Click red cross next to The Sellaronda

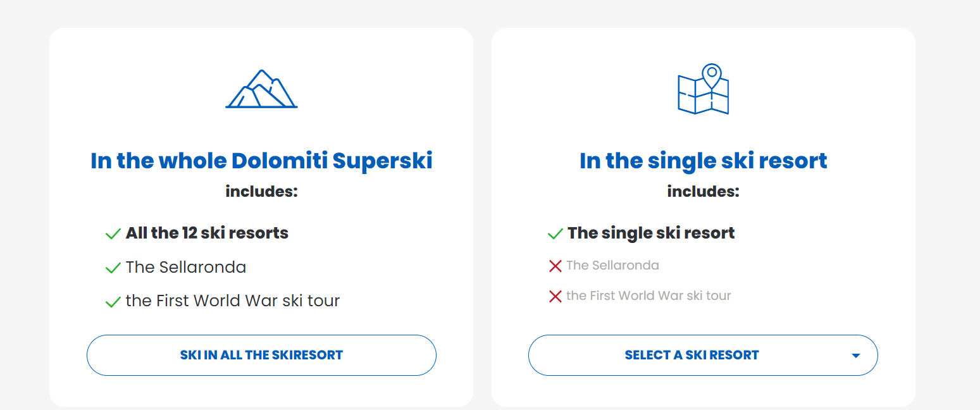click(555, 266)
